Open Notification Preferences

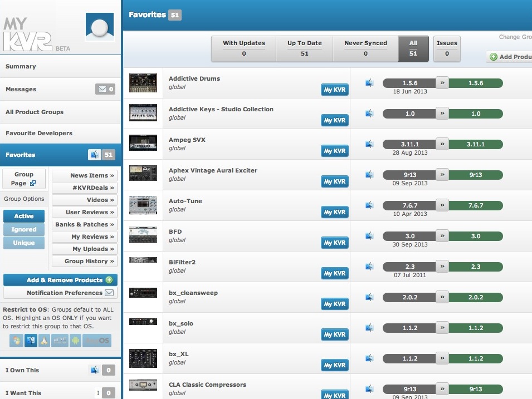(x=60, y=293)
